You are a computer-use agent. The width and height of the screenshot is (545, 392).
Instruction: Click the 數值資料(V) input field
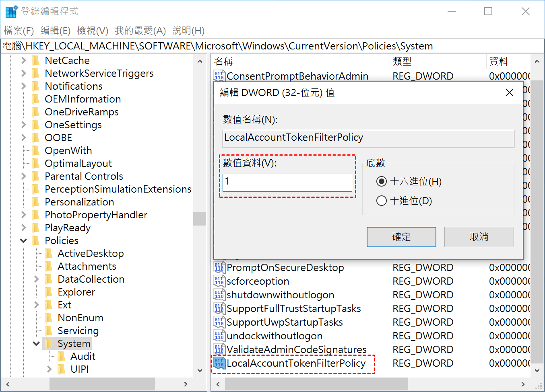[287, 183]
